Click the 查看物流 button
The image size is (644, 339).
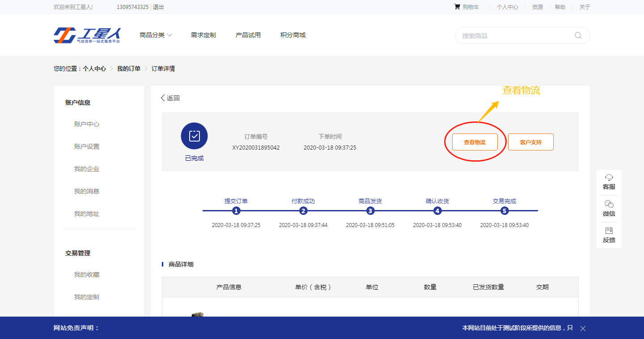coord(475,142)
